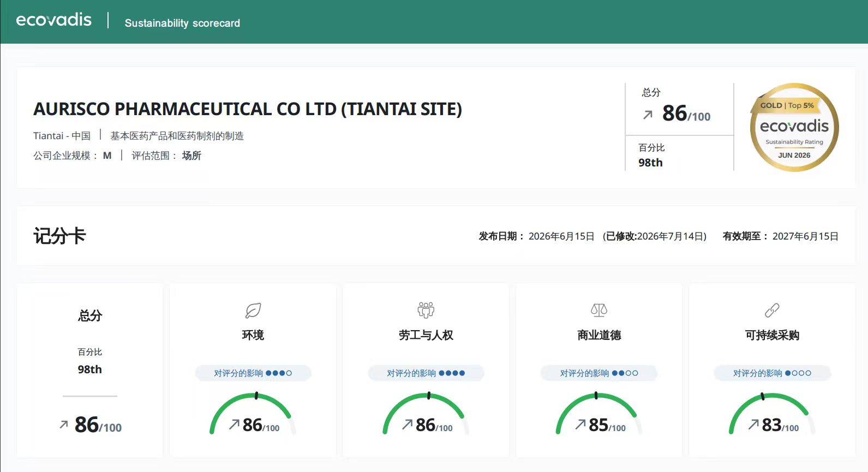Click the EcoVadis logo in header
The width and height of the screenshot is (868, 472).
click(x=54, y=20)
